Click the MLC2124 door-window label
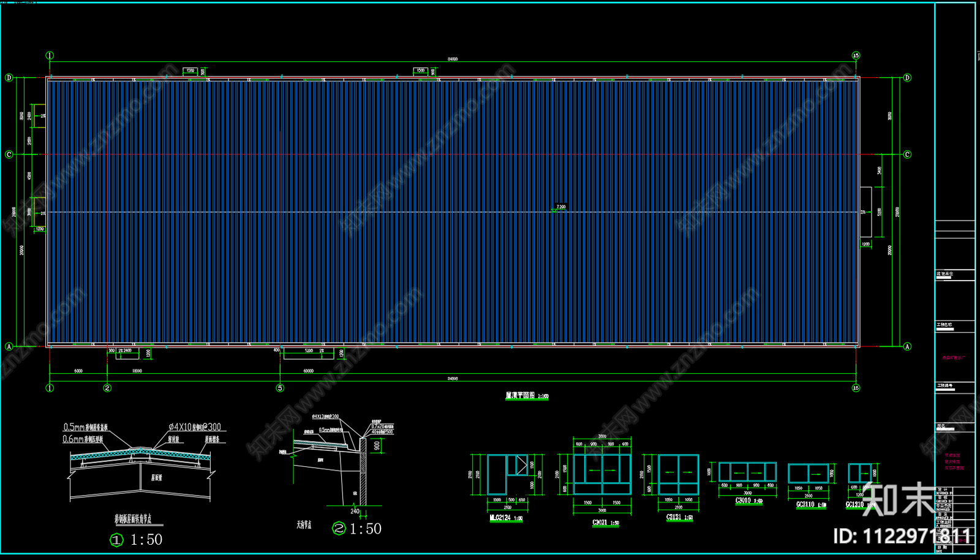The image size is (980, 560). [506, 518]
